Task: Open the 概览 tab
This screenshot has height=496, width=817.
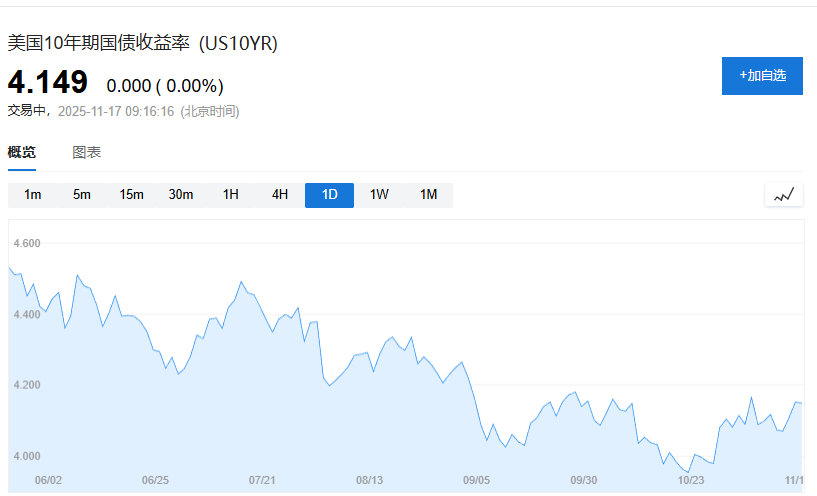Action: coord(22,153)
